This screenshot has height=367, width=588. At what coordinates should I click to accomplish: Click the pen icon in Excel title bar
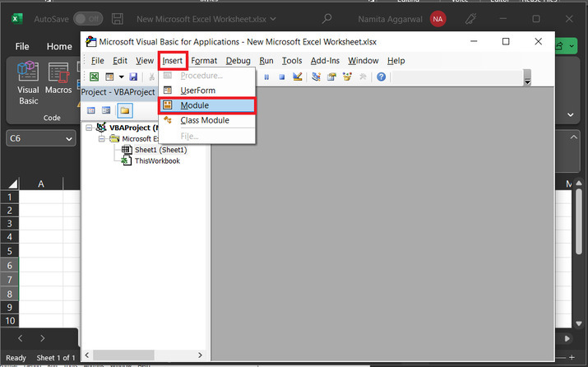tap(471, 19)
